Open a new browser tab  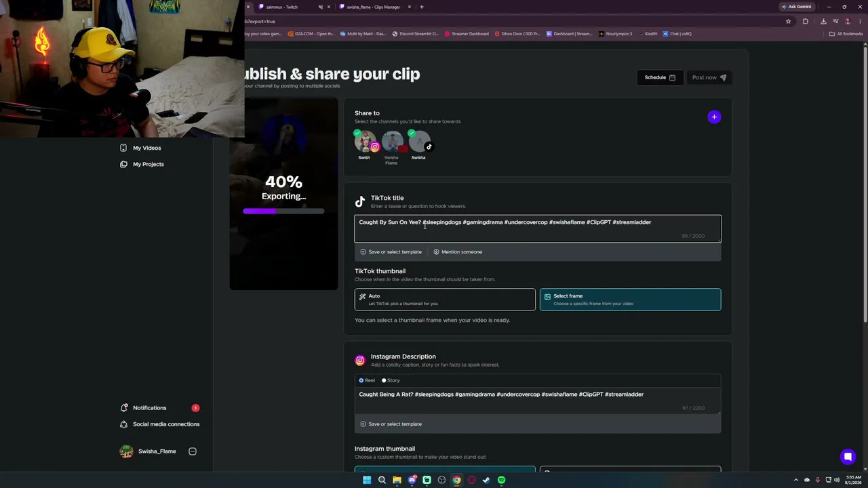click(422, 7)
